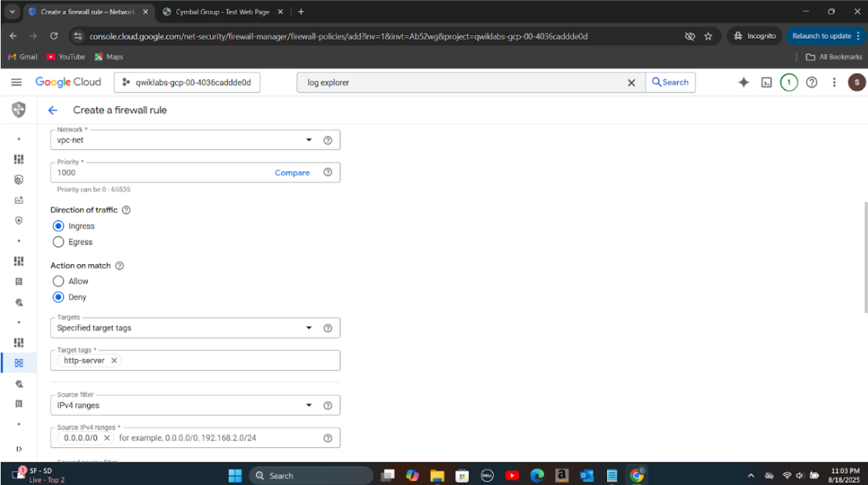Click the Gemini sparkle icon
Screen dimensions: 868x485
point(743,82)
